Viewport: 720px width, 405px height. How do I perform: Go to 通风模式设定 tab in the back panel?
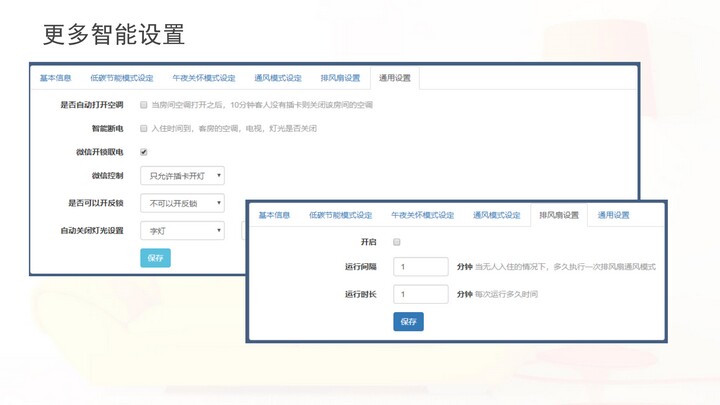pyautogui.click(x=278, y=78)
